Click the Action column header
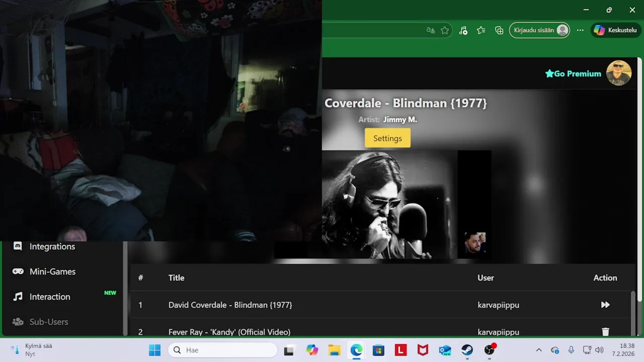This screenshot has height=362, width=644. (605, 278)
